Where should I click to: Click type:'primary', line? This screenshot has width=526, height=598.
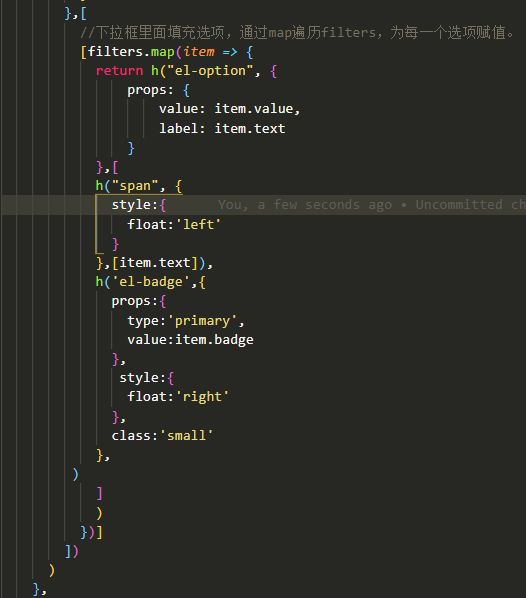pyautogui.click(x=186, y=321)
